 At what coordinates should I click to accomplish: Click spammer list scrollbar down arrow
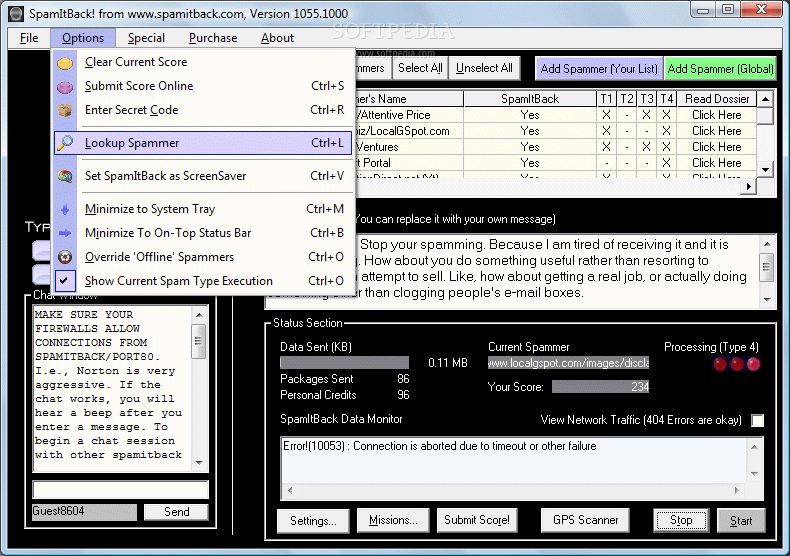765,170
